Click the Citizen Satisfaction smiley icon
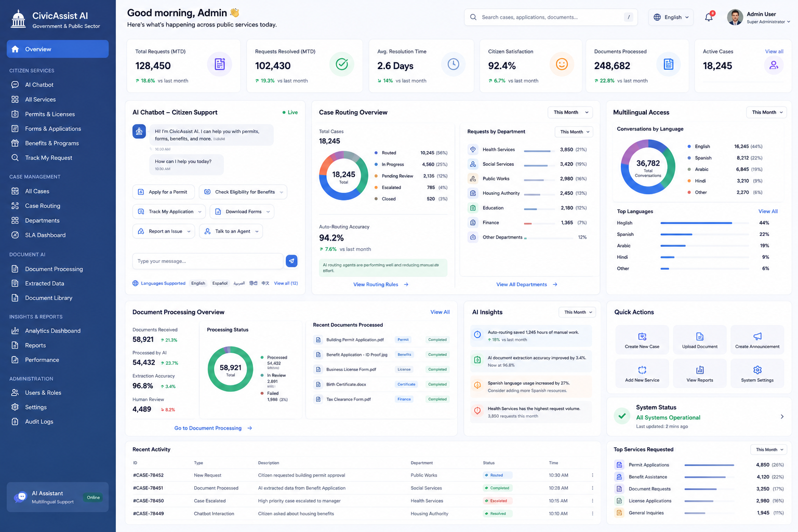 coord(562,64)
